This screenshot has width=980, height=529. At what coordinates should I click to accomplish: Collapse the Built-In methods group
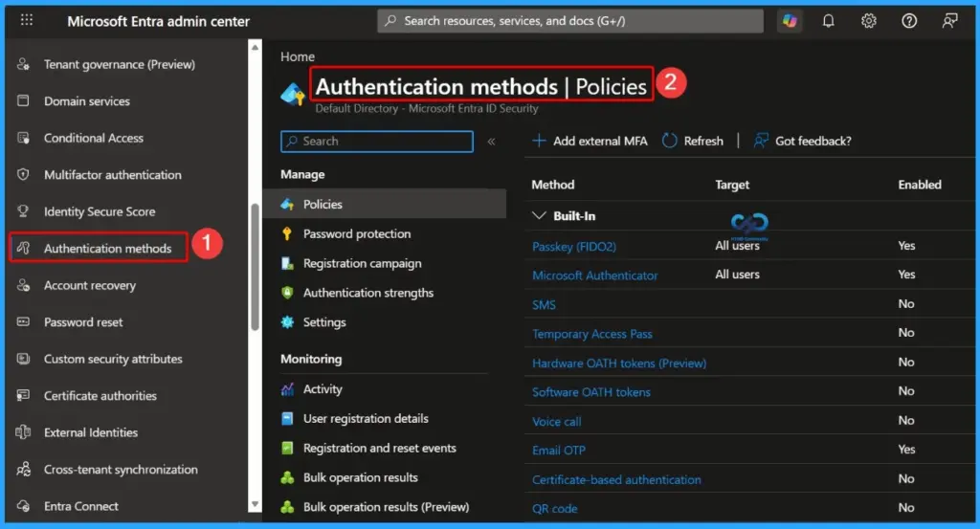tap(539, 215)
